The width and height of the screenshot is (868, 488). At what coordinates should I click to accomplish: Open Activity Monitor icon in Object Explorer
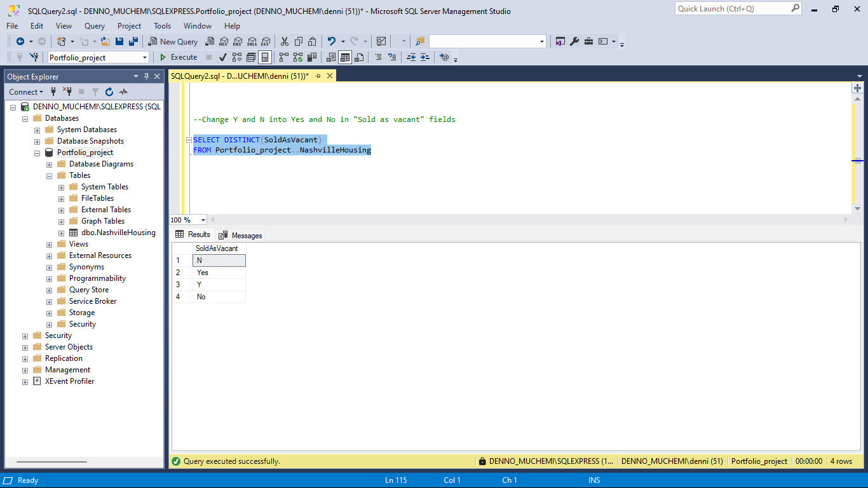click(x=123, y=91)
